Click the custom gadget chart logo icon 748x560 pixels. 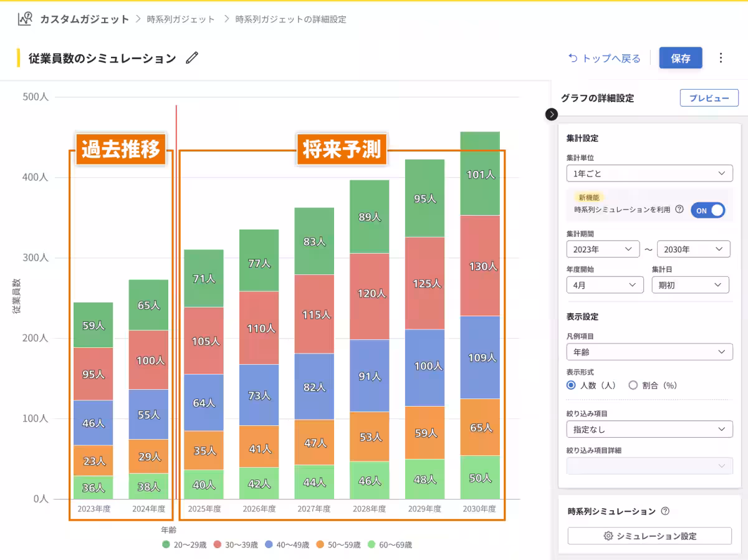[x=25, y=19]
